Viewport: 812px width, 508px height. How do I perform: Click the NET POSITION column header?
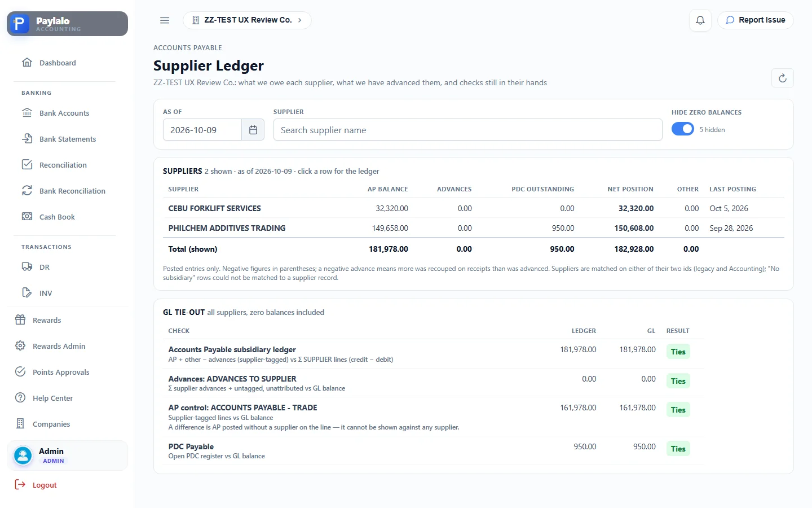[x=630, y=189]
